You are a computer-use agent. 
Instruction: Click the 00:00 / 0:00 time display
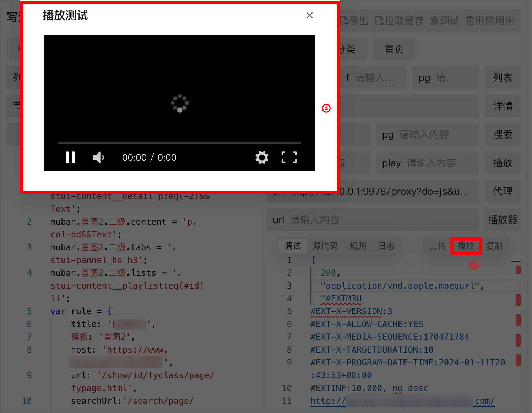[x=149, y=157]
